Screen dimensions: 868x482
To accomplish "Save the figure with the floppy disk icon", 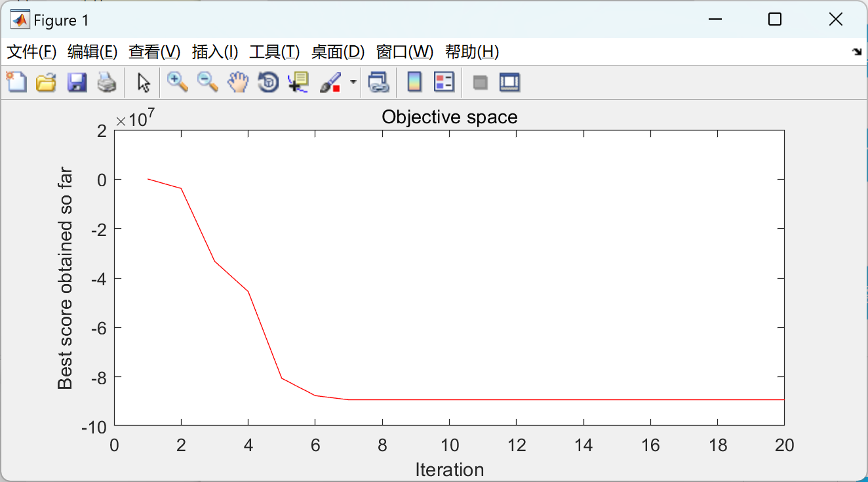I will click(x=77, y=82).
